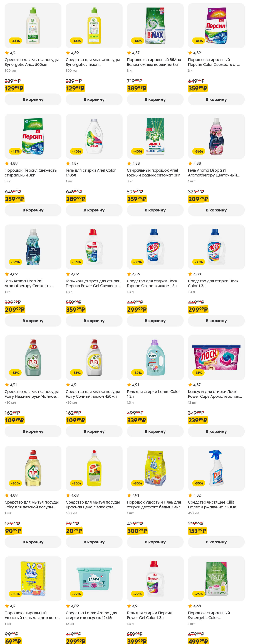This screenshot has width=253, height=644.
Task: Click the -31% badge on Лоск capsules
Action: [x=199, y=373]
